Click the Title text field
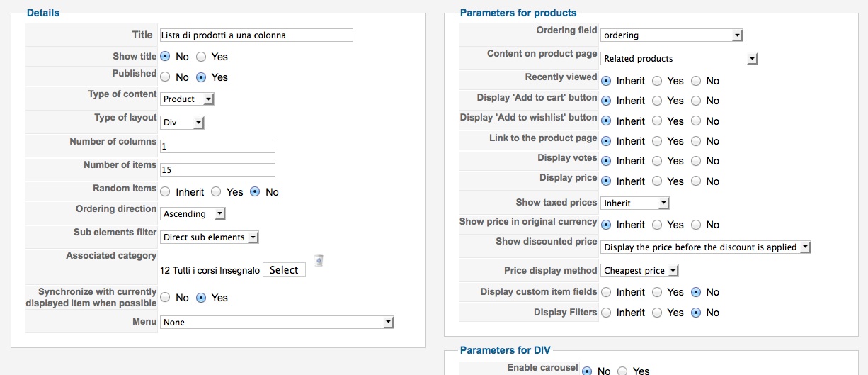The height and width of the screenshot is (375, 868). pyautogui.click(x=256, y=35)
